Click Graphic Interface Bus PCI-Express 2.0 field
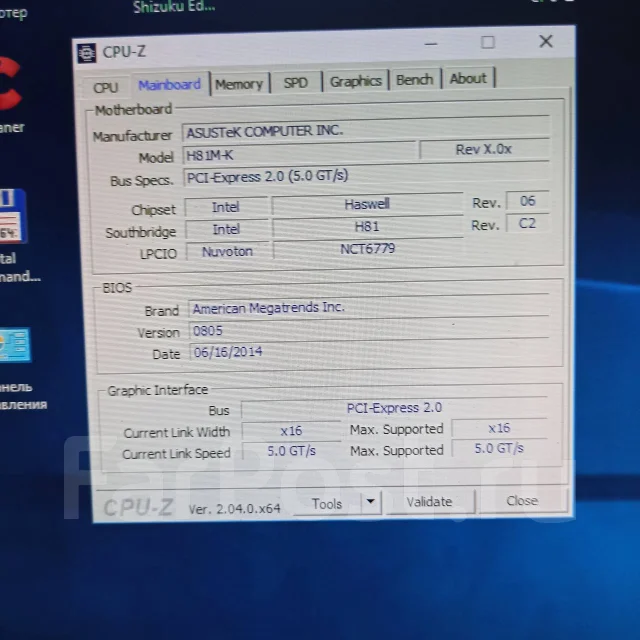The image size is (640, 640). (394, 408)
